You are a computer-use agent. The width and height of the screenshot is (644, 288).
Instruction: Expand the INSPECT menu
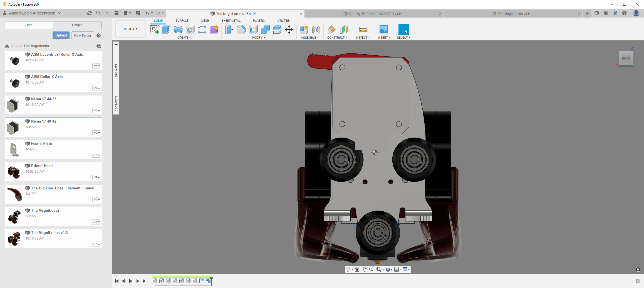pos(363,38)
